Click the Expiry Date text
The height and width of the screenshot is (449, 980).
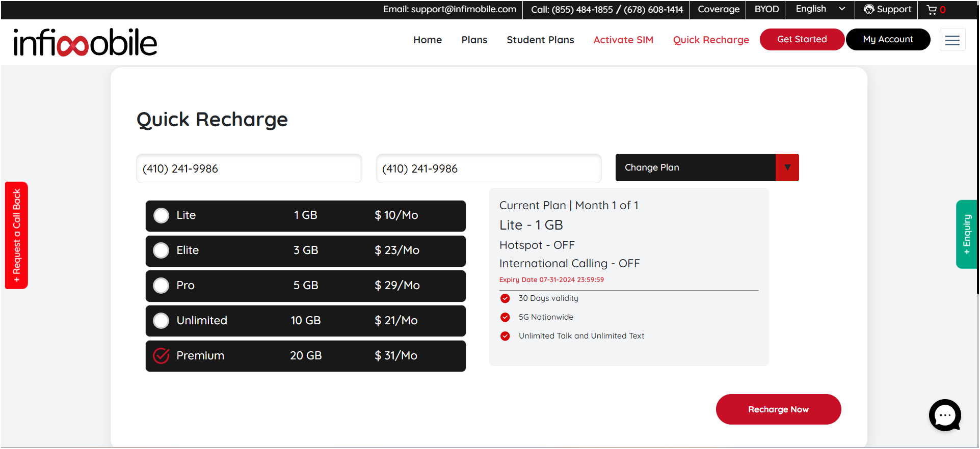coord(551,279)
